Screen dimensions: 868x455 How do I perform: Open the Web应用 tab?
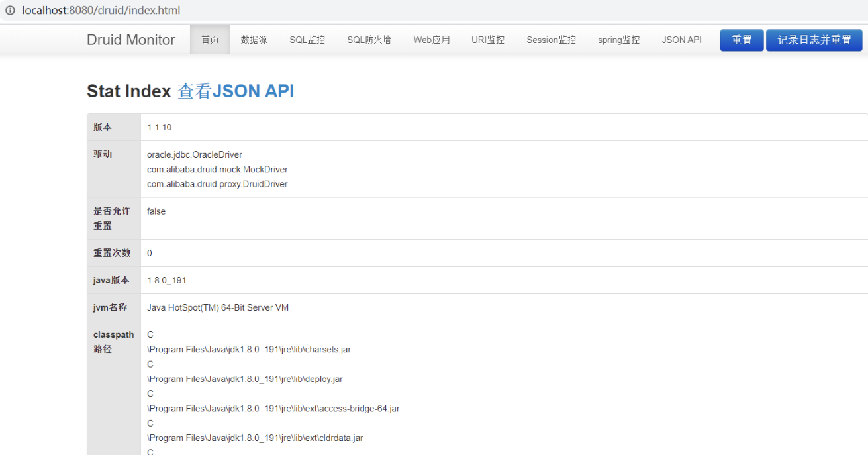click(432, 40)
